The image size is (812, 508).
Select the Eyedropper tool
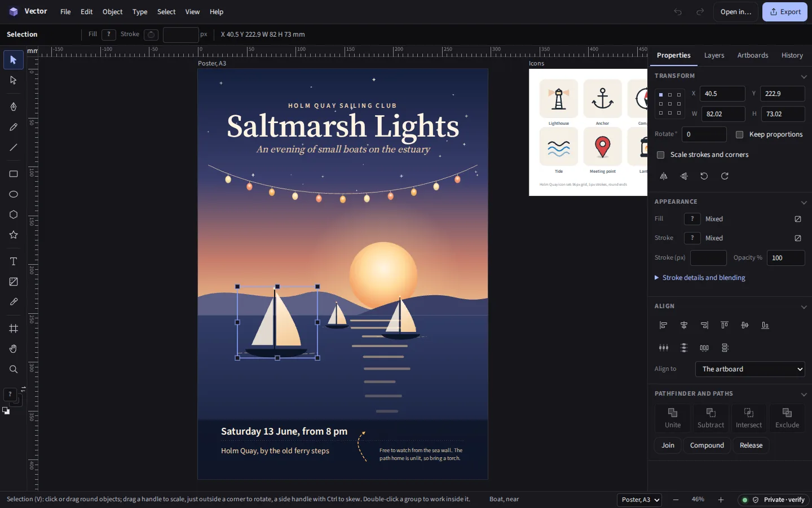[x=14, y=302]
